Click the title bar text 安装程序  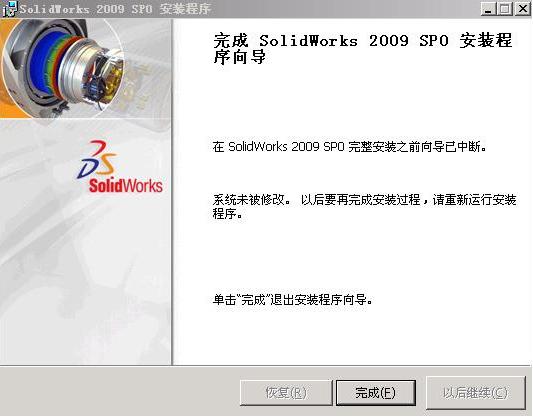tap(185, 8)
